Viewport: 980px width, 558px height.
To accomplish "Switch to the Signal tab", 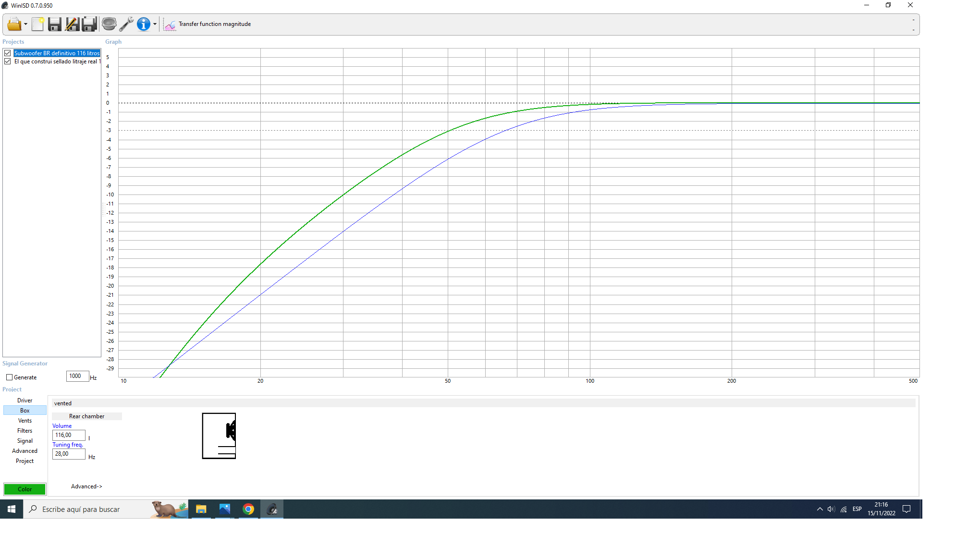I will click(25, 441).
